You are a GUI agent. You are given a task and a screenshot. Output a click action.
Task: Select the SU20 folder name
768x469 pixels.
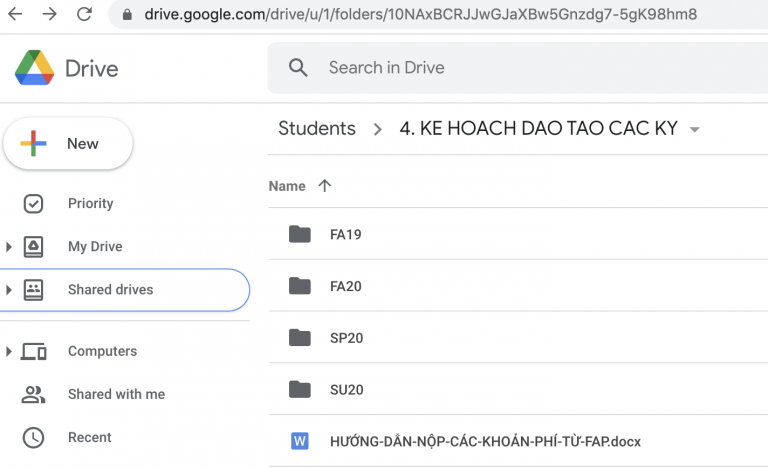click(x=347, y=390)
